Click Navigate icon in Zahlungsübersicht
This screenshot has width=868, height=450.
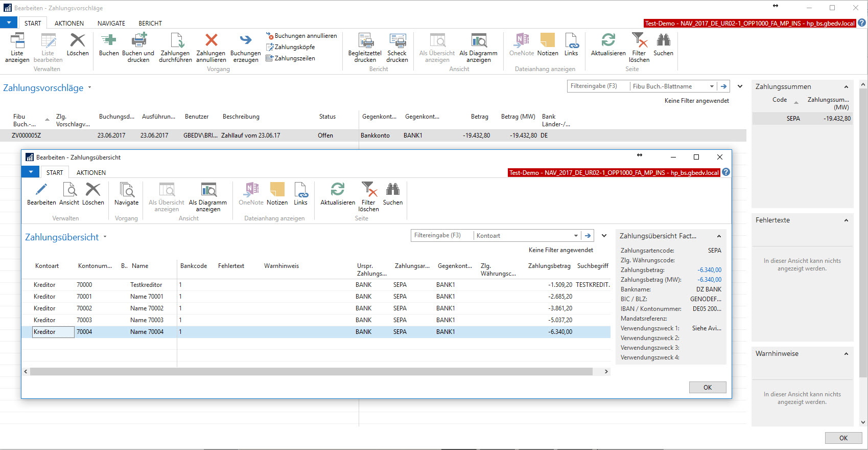pyautogui.click(x=126, y=190)
